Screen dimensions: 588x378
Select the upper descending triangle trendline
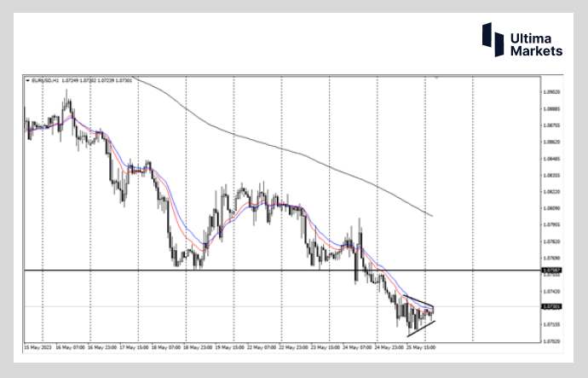[419, 301]
